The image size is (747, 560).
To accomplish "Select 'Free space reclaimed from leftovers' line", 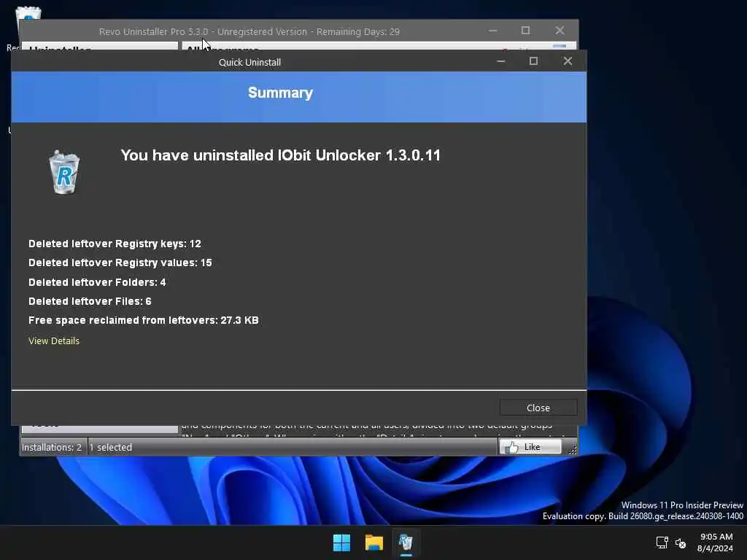I will tap(144, 321).
